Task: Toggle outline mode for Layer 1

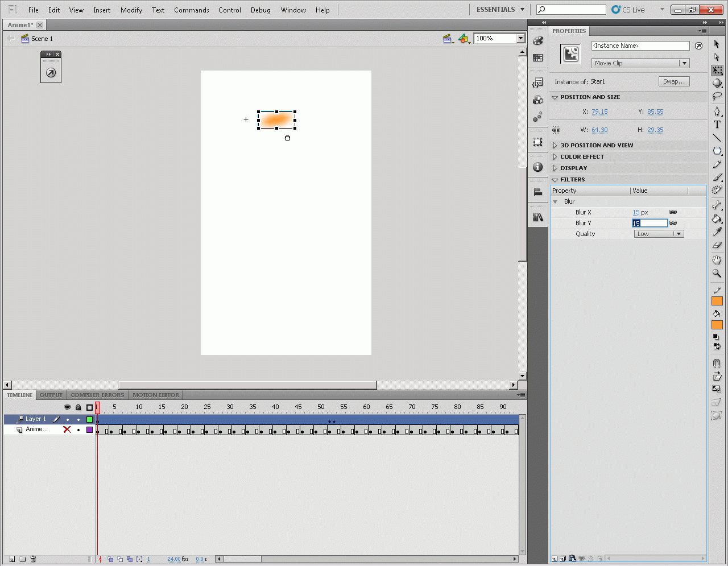Action: (x=89, y=419)
